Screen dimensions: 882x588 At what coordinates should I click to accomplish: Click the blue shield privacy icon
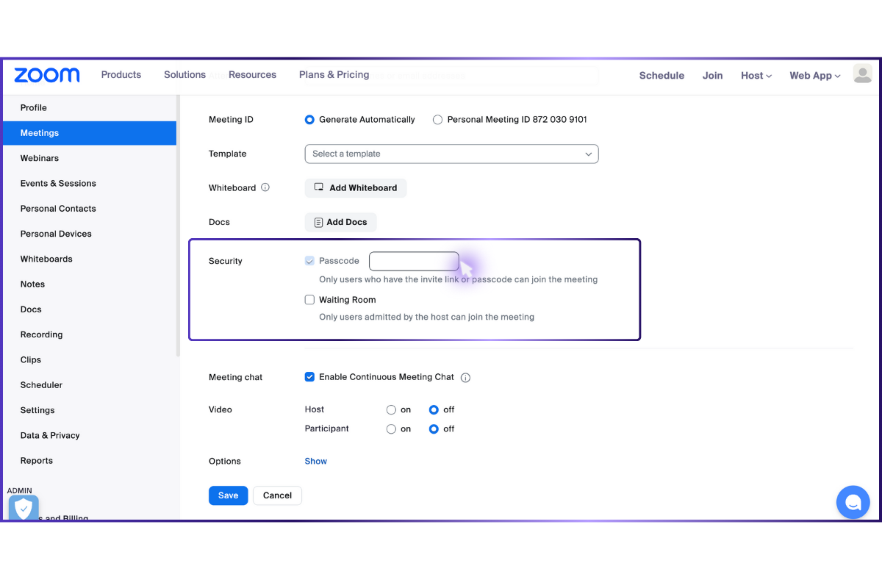[24, 507]
